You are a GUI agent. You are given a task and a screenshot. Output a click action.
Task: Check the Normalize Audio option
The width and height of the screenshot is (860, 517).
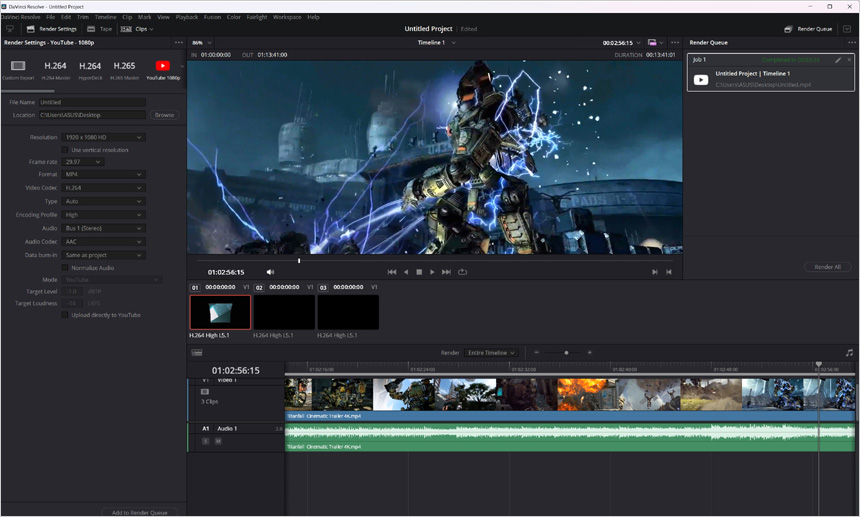(65, 268)
